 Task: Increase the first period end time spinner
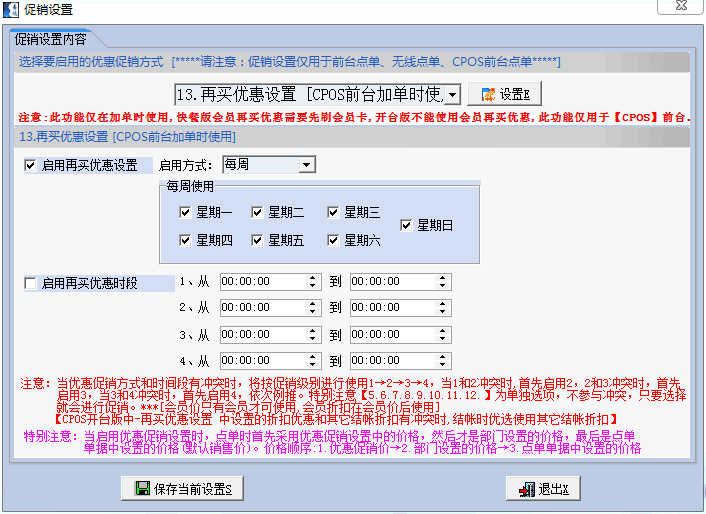(x=443, y=278)
